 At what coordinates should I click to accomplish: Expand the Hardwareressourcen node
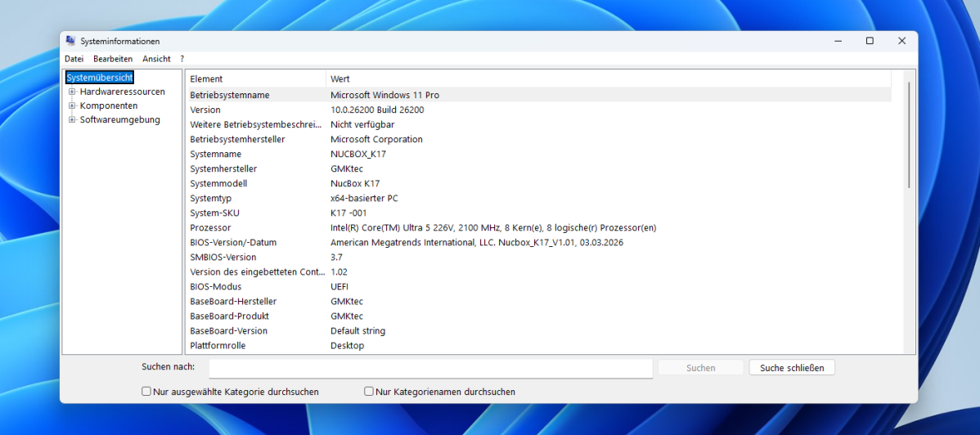click(72, 92)
